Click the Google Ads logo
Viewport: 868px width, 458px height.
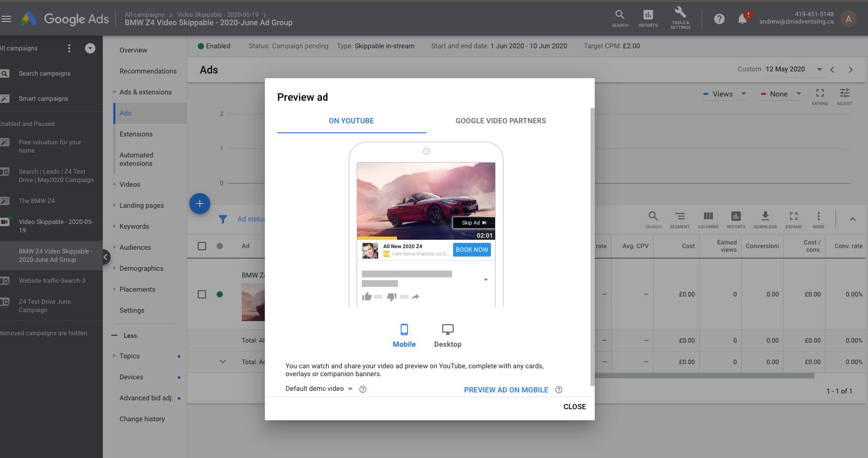coord(65,19)
